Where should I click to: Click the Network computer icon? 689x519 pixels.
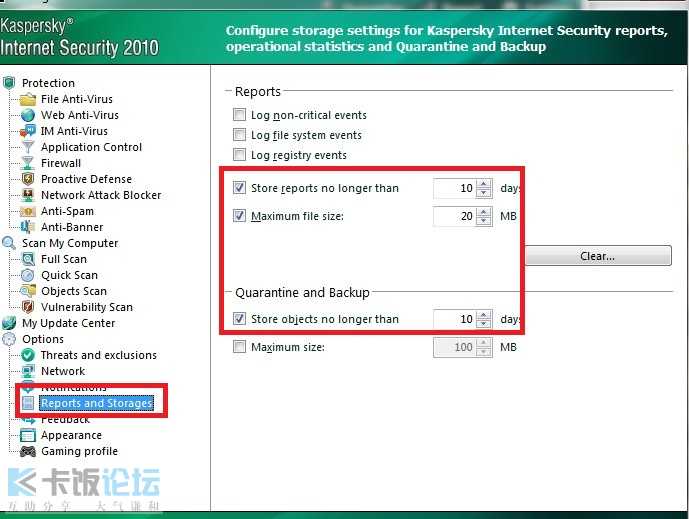pyautogui.click(x=28, y=371)
